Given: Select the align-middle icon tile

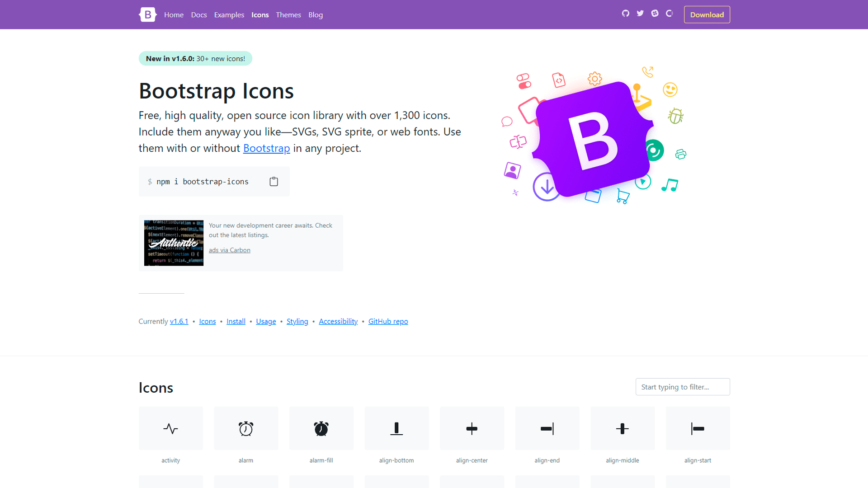Looking at the screenshot, I should click(623, 428).
